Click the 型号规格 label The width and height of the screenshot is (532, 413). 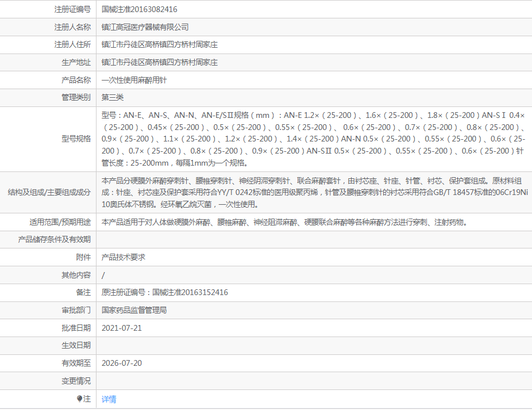[x=76, y=139]
